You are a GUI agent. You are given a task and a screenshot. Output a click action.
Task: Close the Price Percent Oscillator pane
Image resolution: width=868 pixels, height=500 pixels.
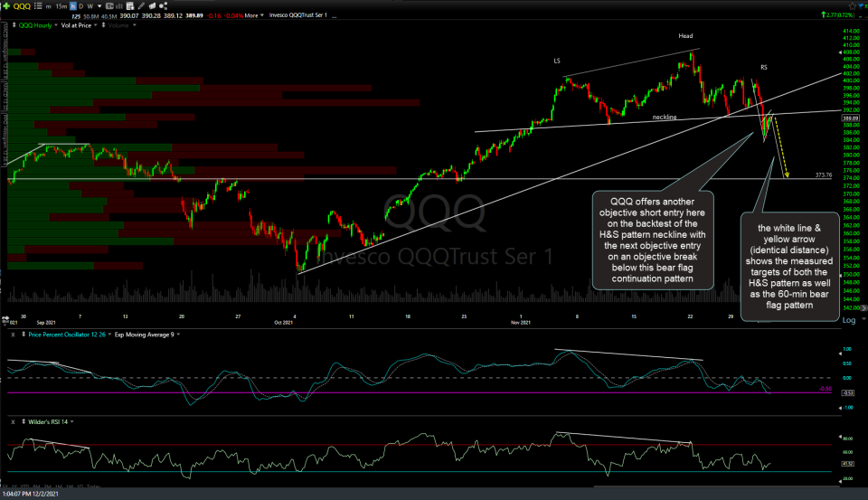(13, 335)
